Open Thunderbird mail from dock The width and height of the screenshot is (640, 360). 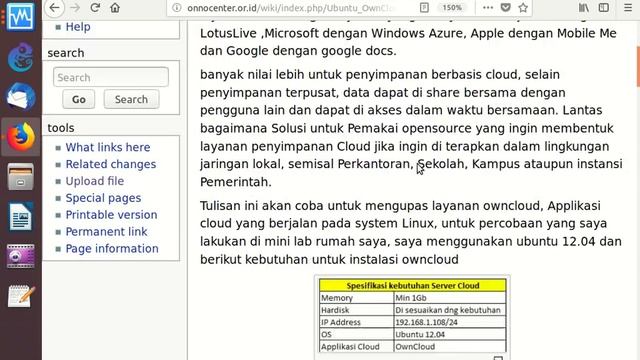click(20, 97)
